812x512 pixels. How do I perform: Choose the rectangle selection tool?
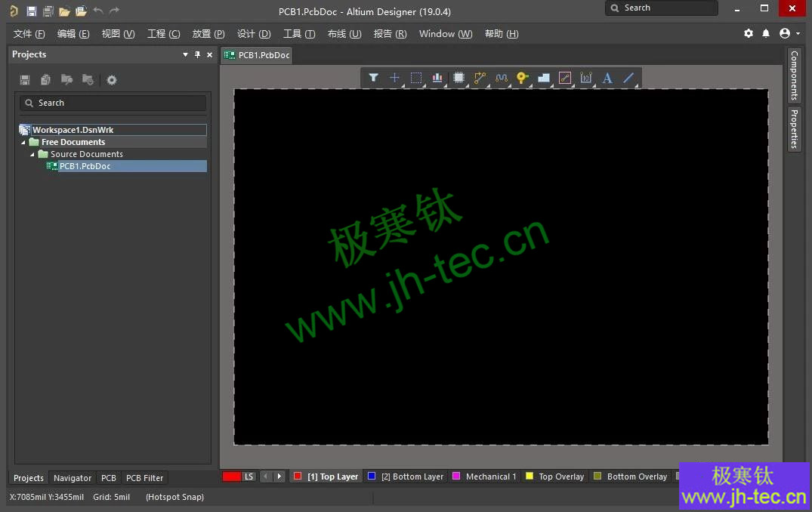click(x=416, y=78)
